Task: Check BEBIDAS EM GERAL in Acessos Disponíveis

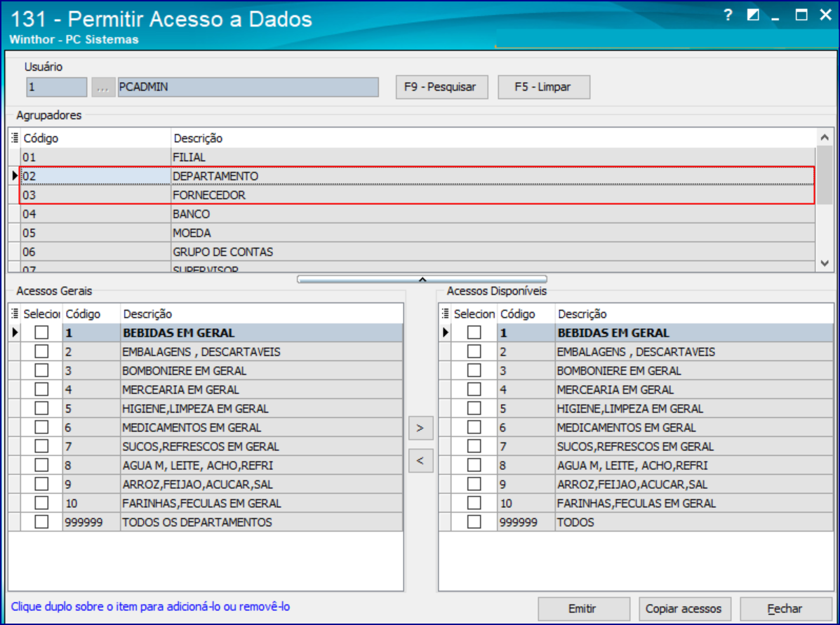Action: pos(474,332)
